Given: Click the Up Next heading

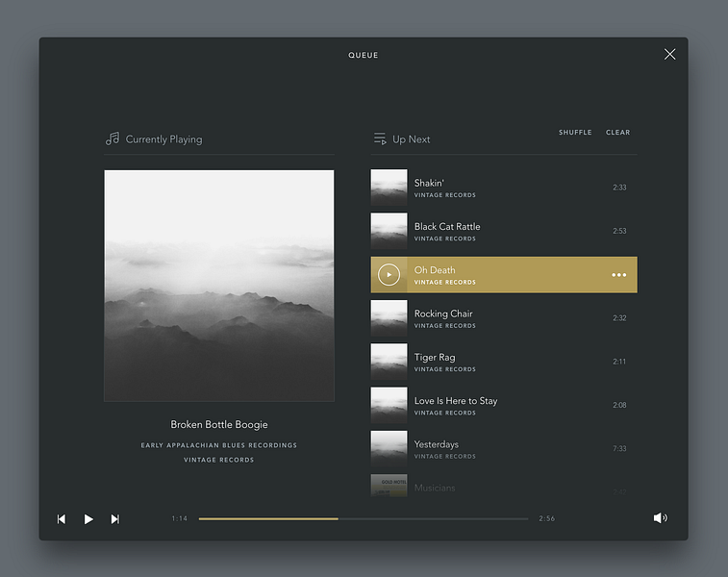Looking at the screenshot, I should pyautogui.click(x=412, y=139).
